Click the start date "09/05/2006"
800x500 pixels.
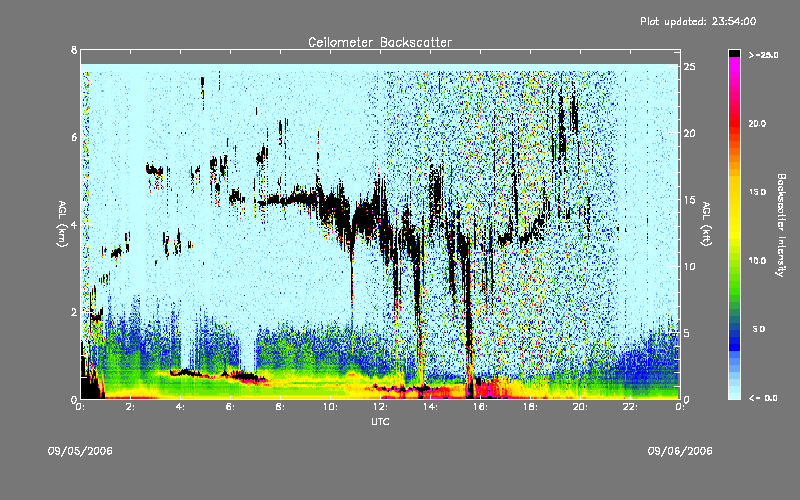point(80,451)
